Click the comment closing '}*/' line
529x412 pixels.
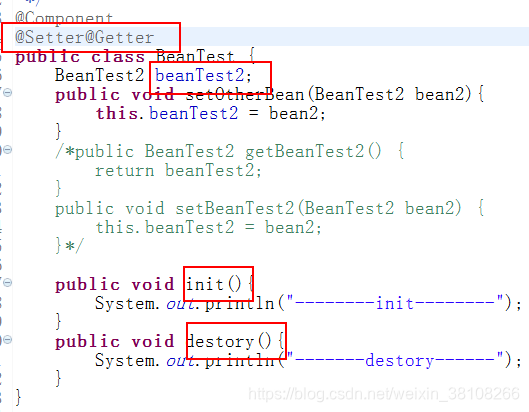click(x=69, y=246)
